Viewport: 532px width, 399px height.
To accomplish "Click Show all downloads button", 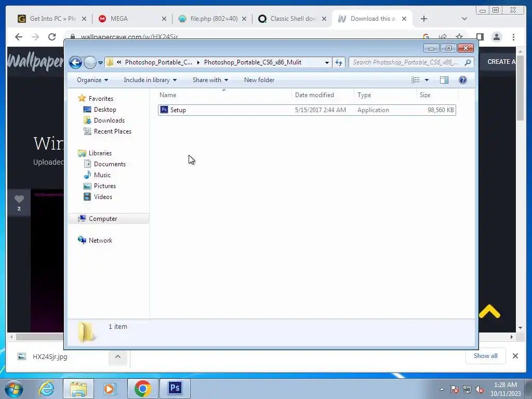I will (x=486, y=356).
